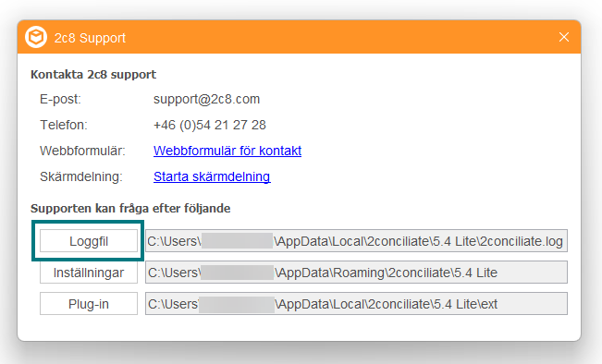Select the AppData\Roaming settings path field

click(x=356, y=273)
